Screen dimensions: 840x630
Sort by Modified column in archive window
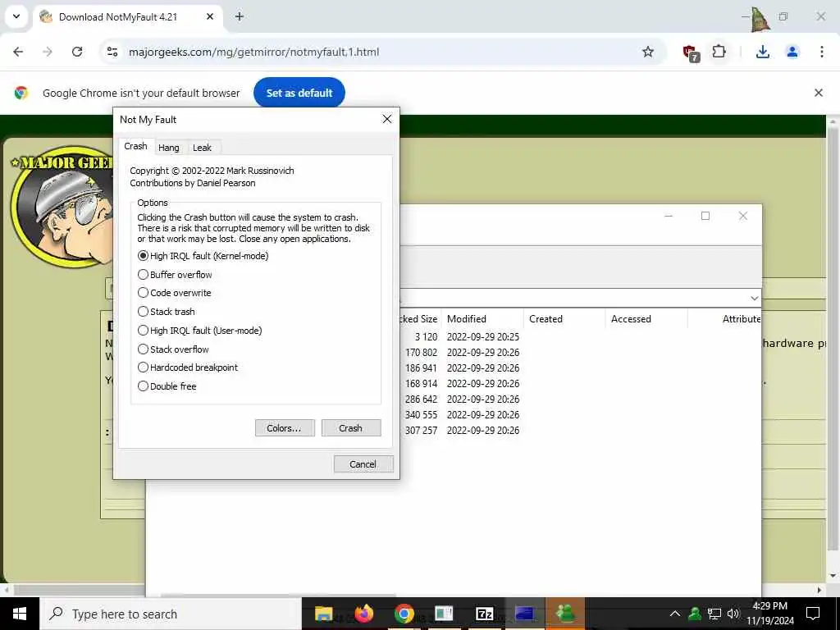click(482, 319)
